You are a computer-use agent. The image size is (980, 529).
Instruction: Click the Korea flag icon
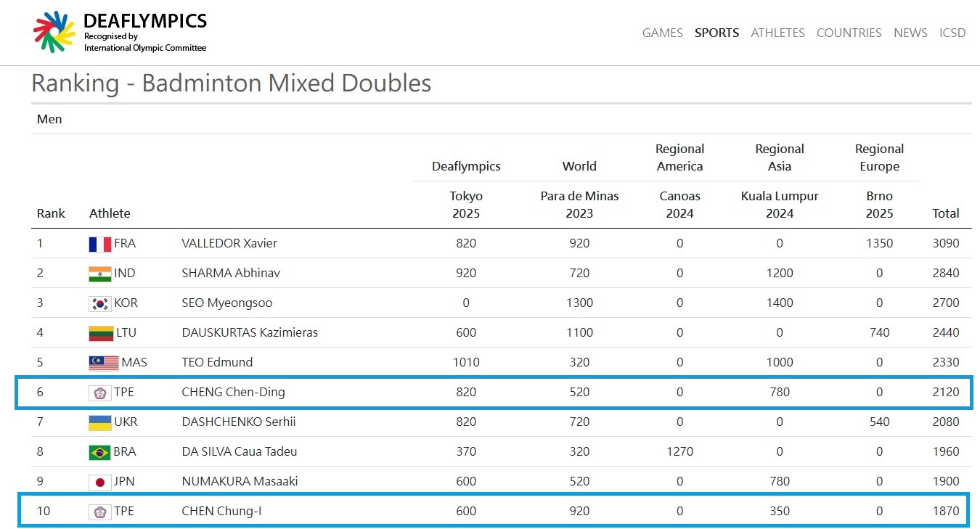99,303
